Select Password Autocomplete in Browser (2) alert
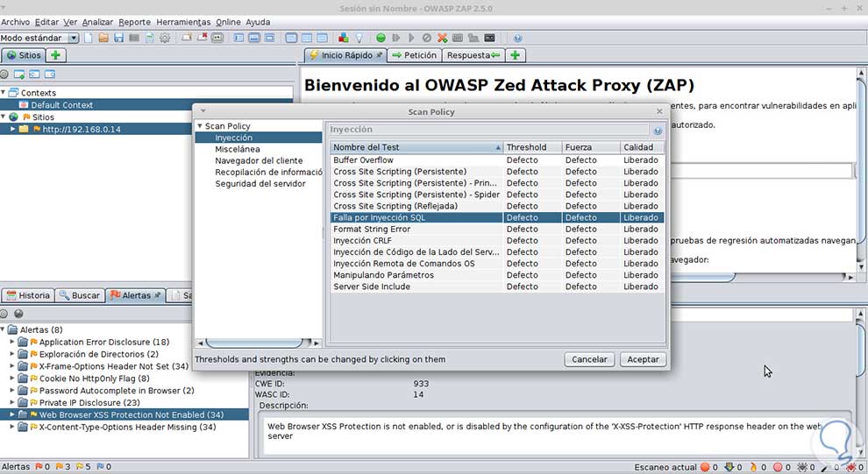868x474 pixels. (x=117, y=391)
